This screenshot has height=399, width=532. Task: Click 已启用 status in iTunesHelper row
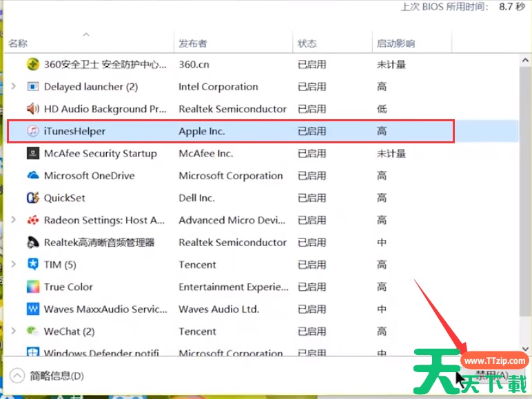311,131
